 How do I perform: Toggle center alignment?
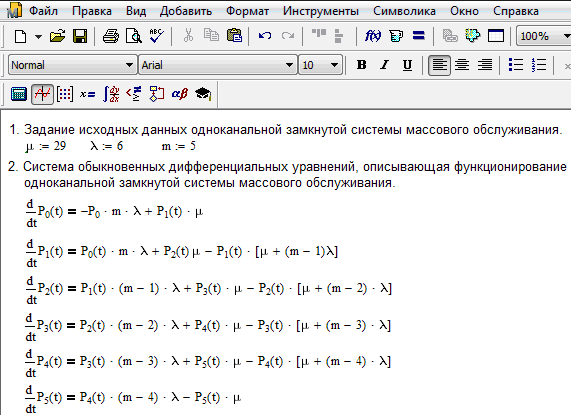click(x=462, y=65)
